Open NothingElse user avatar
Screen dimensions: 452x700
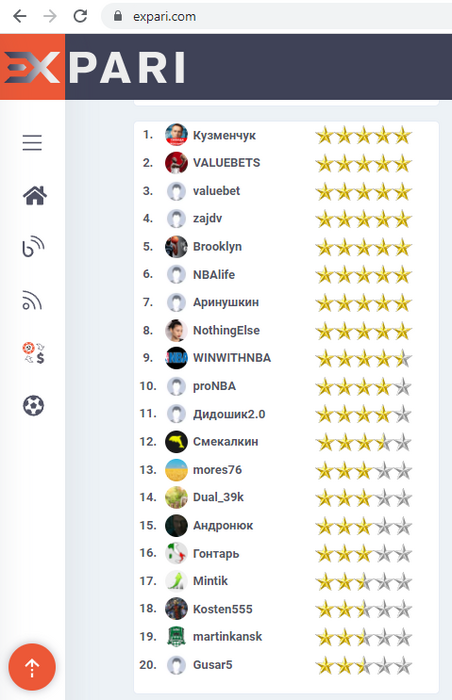point(176,330)
